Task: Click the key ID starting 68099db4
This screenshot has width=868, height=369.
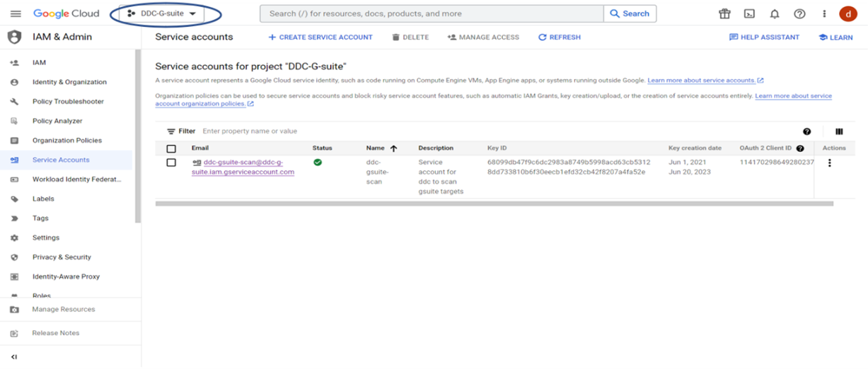Action: pos(569,163)
